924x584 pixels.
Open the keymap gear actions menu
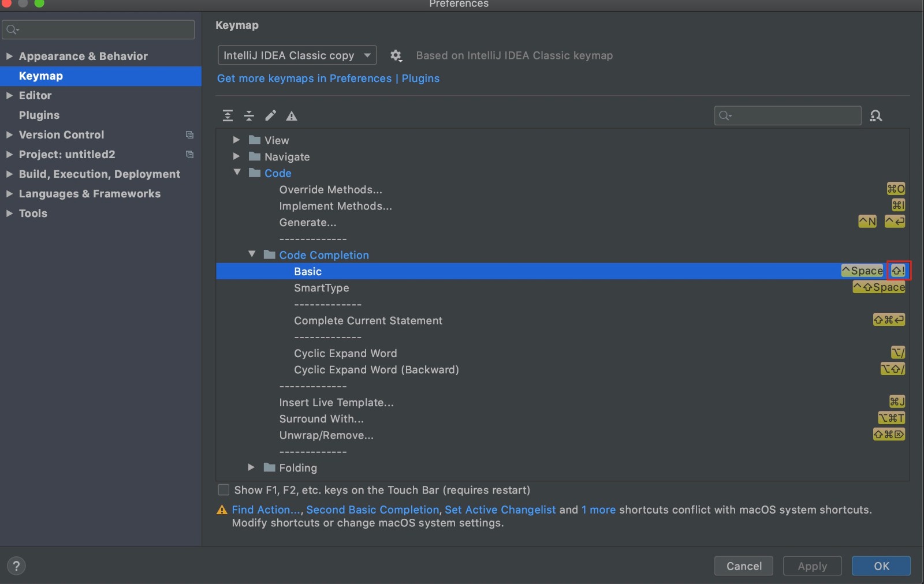(396, 55)
